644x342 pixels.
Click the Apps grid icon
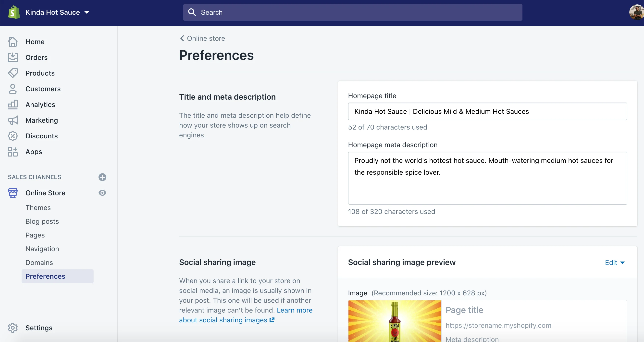[12, 152]
